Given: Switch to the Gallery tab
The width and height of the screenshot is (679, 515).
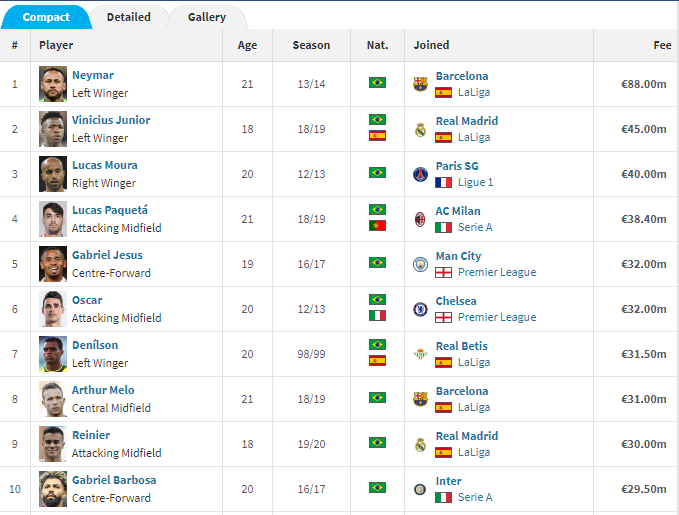Looking at the screenshot, I should 207,17.
